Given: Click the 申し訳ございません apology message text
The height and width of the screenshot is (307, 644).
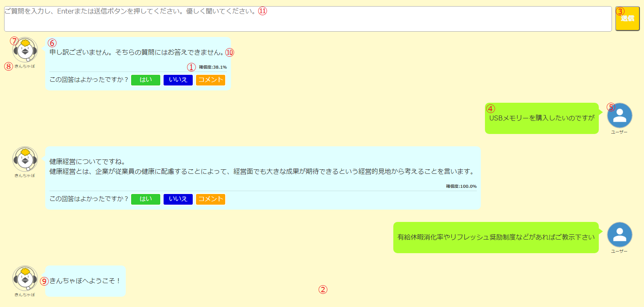Looking at the screenshot, I should click(x=136, y=53).
